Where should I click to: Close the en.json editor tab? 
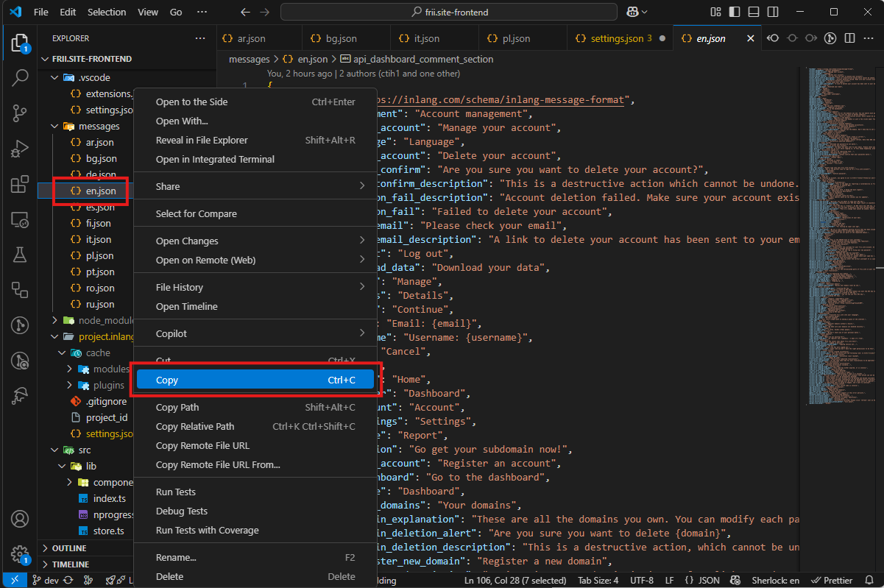tap(752, 38)
